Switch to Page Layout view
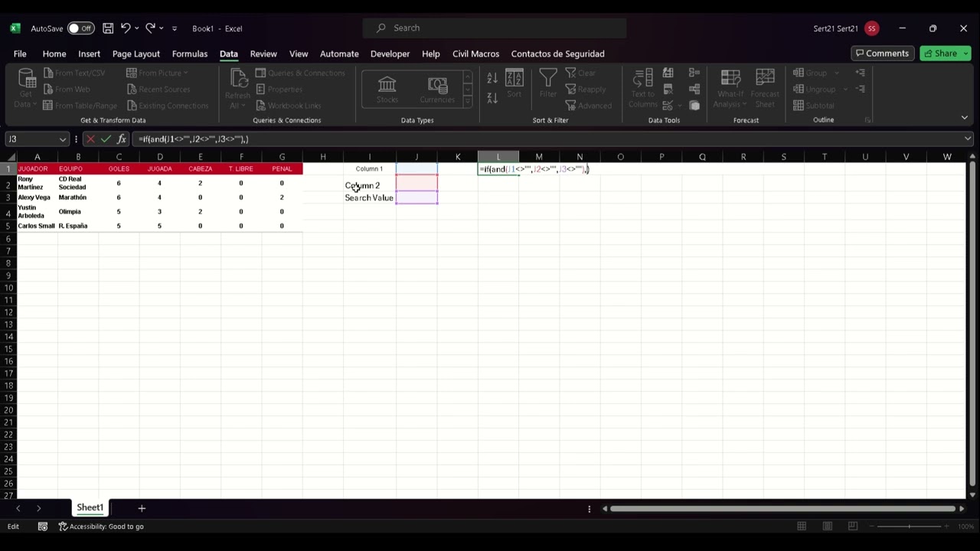 (x=827, y=527)
